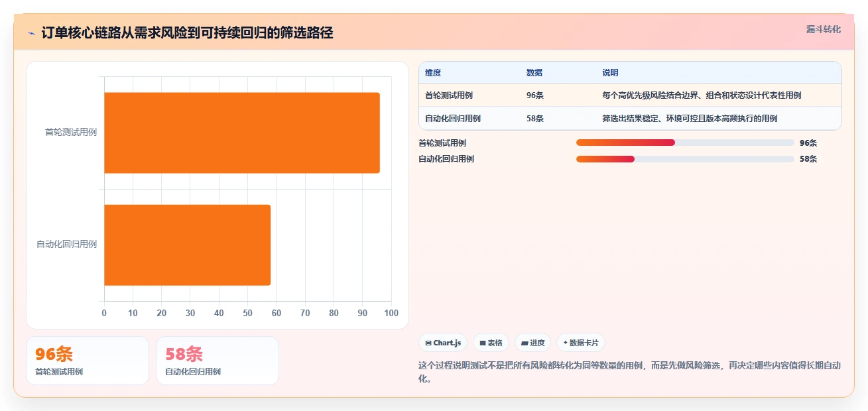
Task: Click the 数据卡片 tag chip
Action: [581, 343]
